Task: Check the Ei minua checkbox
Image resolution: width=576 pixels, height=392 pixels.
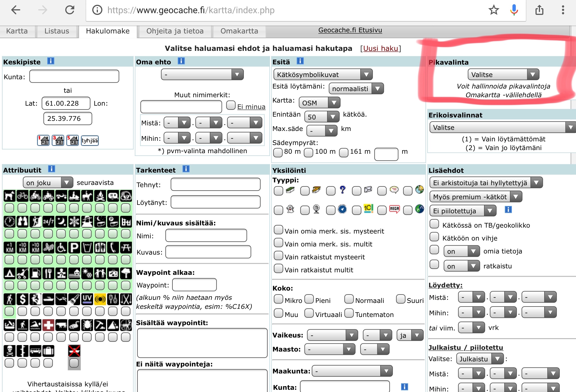Action: [x=231, y=105]
